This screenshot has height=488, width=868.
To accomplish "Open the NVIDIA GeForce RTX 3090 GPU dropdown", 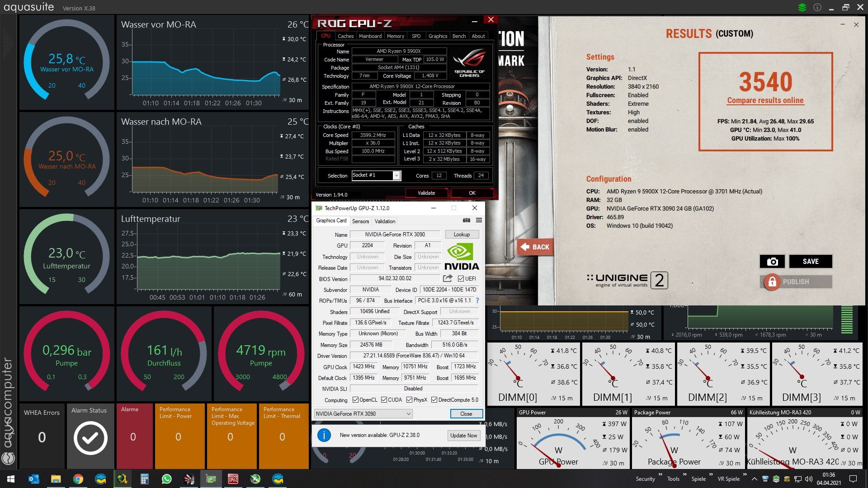I will tap(363, 413).
